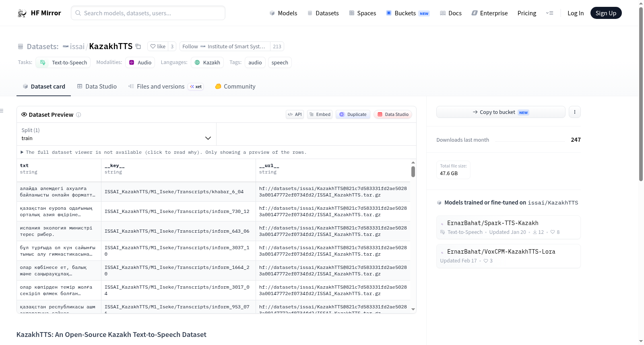
Task: Open Data Studio from preview header
Action: click(x=393, y=114)
